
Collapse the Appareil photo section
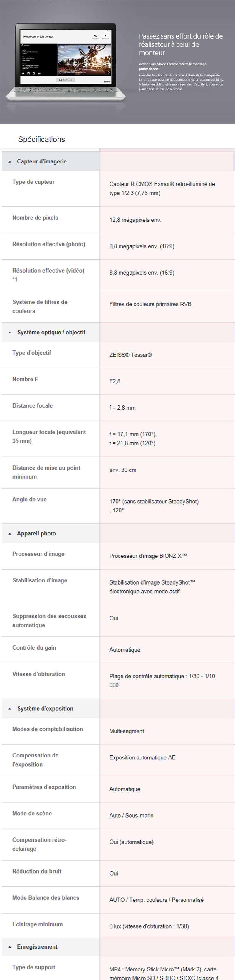(10, 534)
